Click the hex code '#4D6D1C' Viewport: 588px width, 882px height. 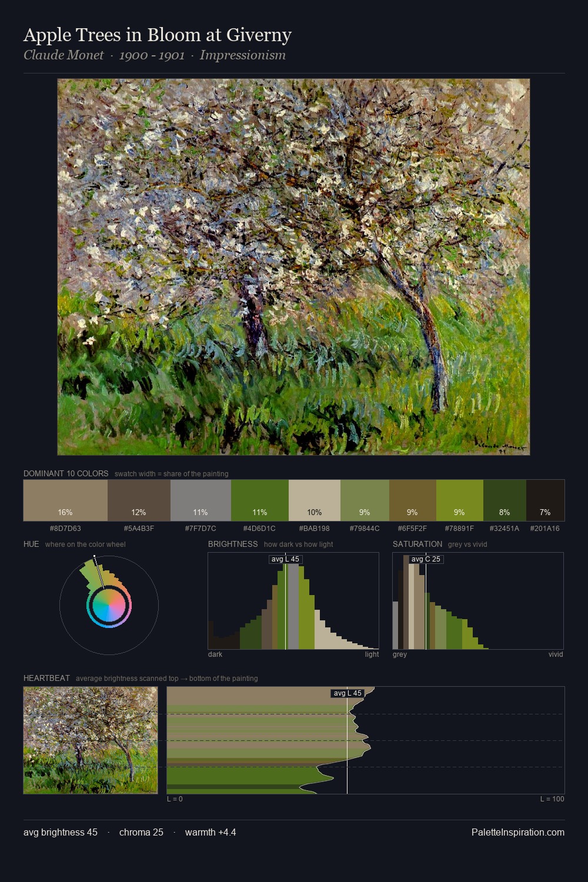click(259, 528)
